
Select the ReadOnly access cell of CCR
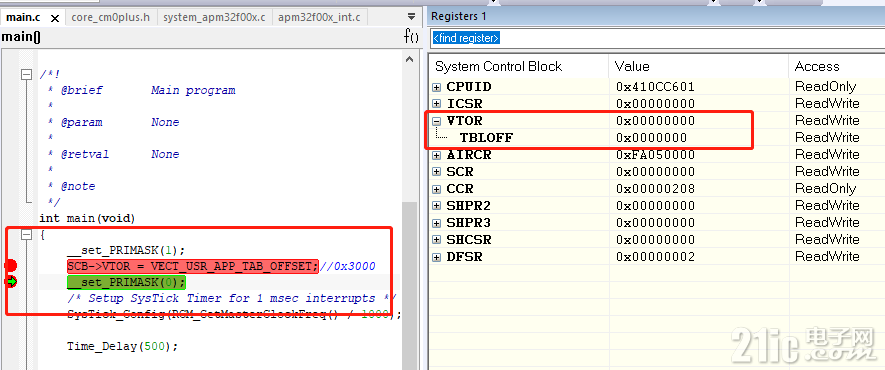pos(825,189)
